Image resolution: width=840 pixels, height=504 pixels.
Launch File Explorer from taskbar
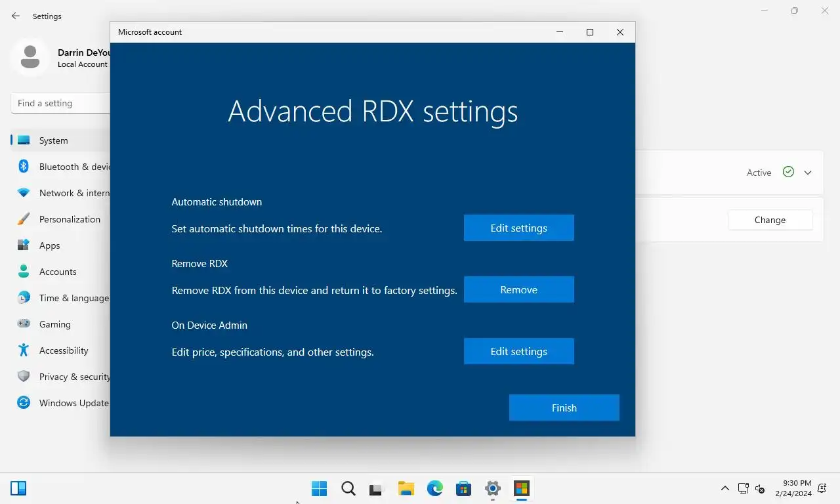coord(406,488)
